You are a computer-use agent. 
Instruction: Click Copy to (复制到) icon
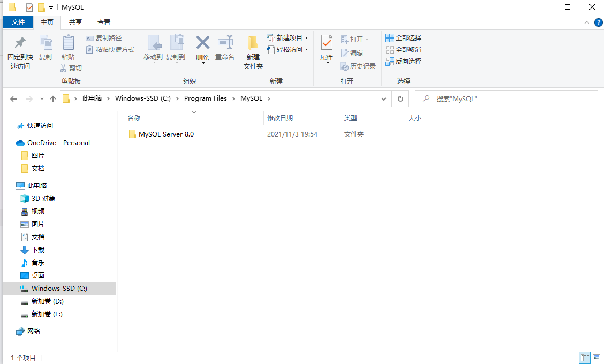pyautogui.click(x=177, y=43)
